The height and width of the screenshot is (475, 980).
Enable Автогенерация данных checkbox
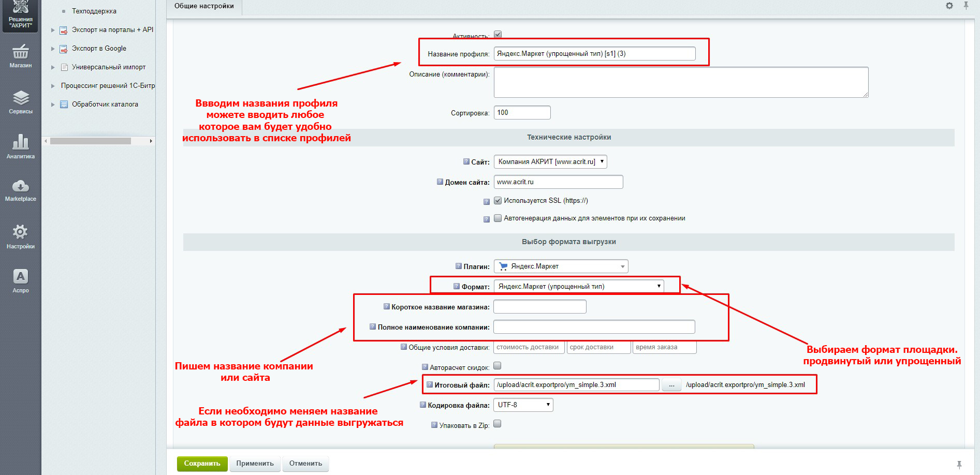point(498,218)
